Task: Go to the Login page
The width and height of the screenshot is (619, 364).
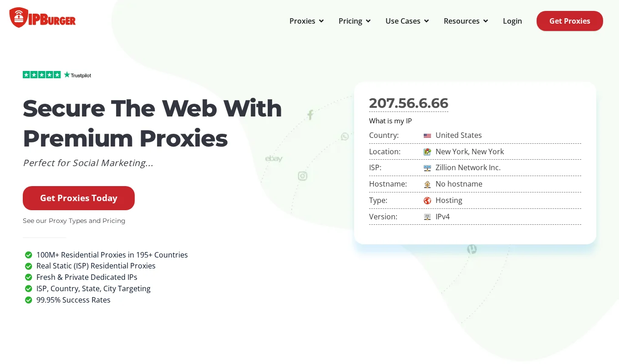Action: pyautogui.click(x=512, y=21)
